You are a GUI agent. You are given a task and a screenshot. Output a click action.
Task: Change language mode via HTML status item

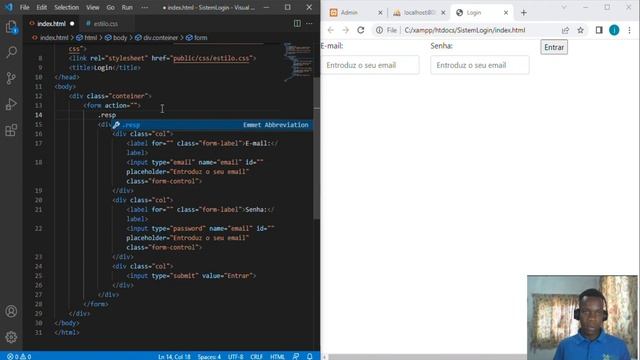click(x=277, y=356)
